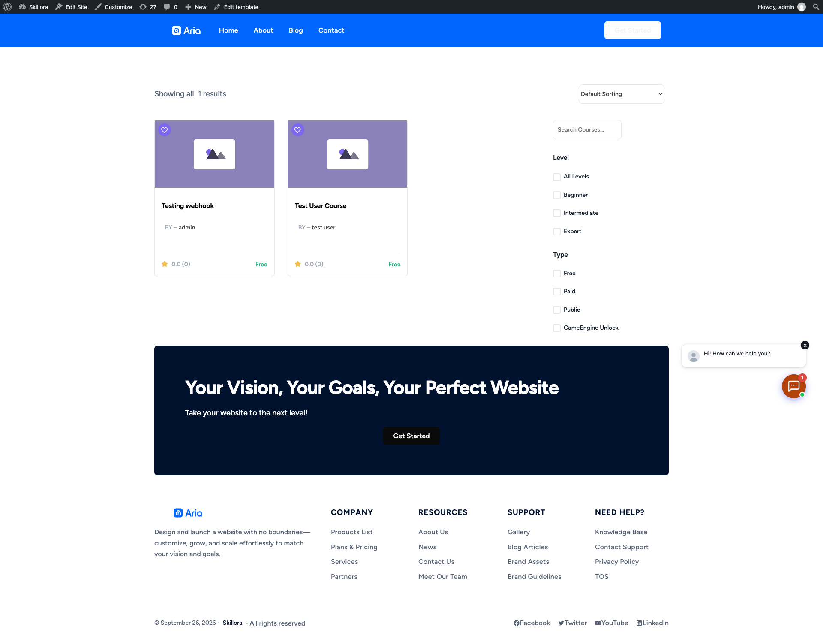
Task: Open the Twitter social link
Action: (572, 623)
